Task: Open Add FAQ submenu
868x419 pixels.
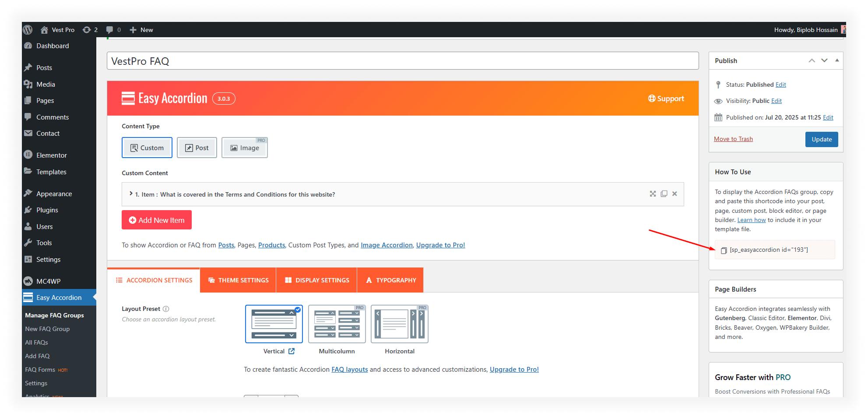Action: [37, 356]
